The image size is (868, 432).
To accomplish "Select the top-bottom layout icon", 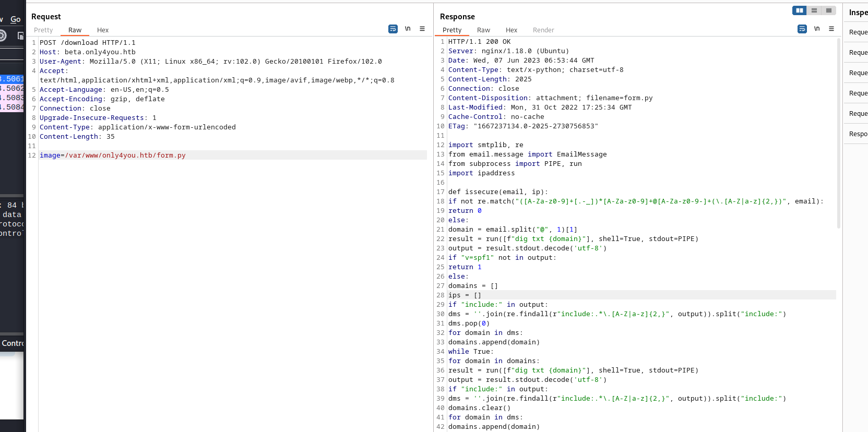I will [814, 10].
